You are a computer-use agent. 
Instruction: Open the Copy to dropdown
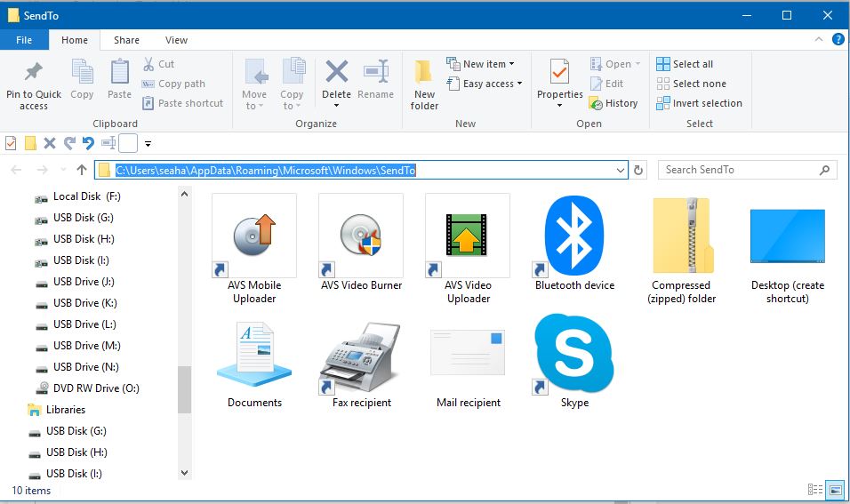tap(292, 84)
